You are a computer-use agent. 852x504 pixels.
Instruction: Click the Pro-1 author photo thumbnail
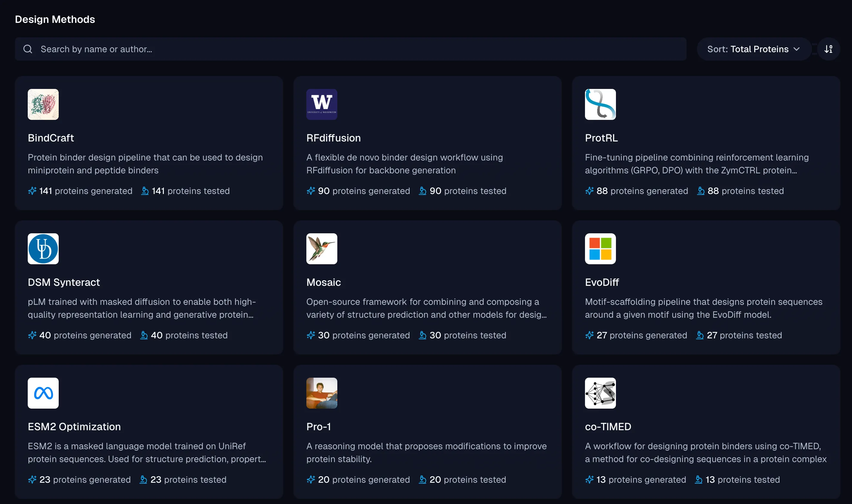pos(322,393)
